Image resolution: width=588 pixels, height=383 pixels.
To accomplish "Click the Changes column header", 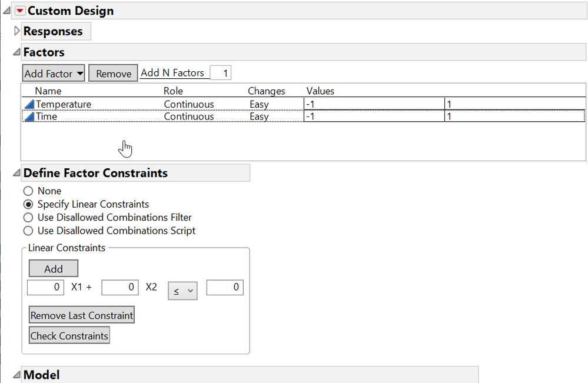I will 266,91.
